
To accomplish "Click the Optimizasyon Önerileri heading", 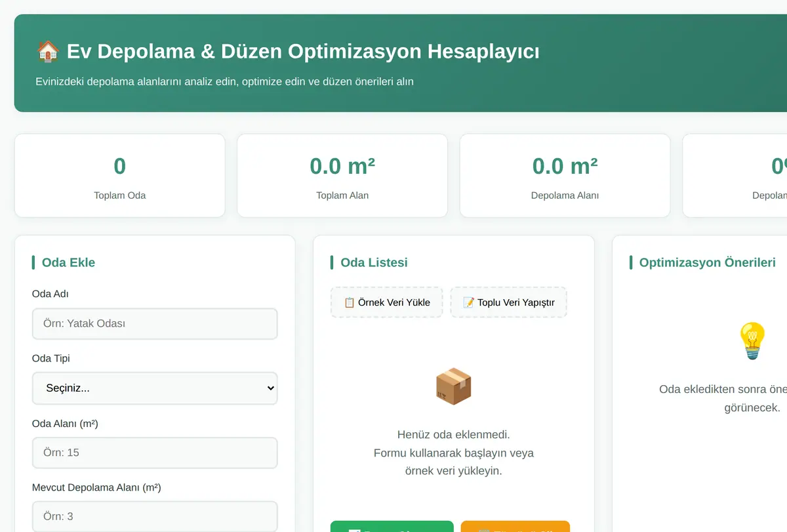I will [707, 262].
